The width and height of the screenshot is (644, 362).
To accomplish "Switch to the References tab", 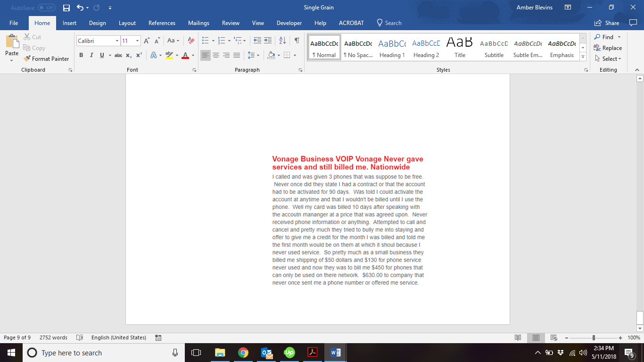I will 162,23.
